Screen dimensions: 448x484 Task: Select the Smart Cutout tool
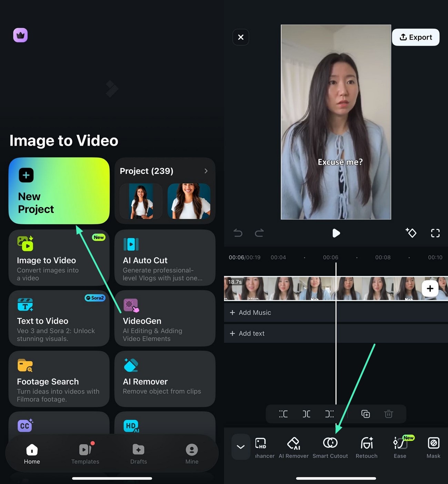click(x=330, y=446)
